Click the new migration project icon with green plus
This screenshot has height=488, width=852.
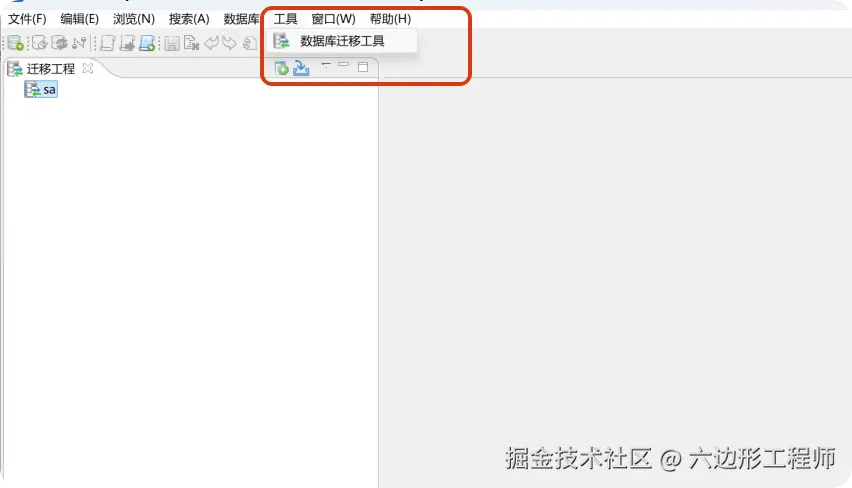(x=281, y=68)
